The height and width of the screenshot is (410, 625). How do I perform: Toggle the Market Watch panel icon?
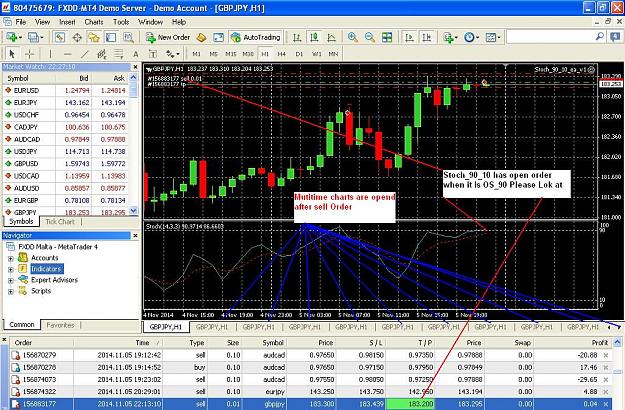tap(59, 37)
